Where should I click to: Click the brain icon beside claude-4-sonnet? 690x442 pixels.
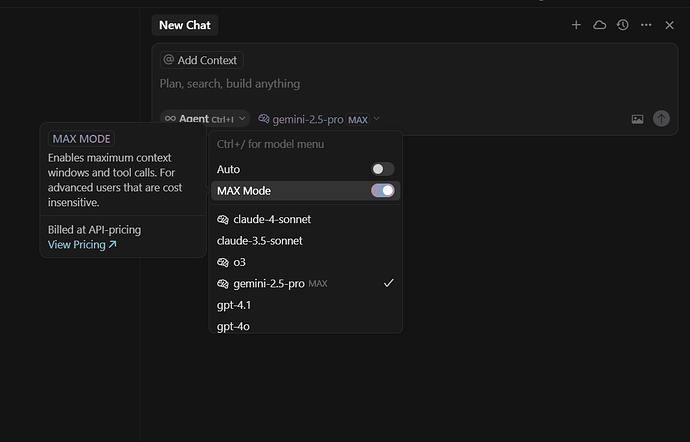point(223,220)
